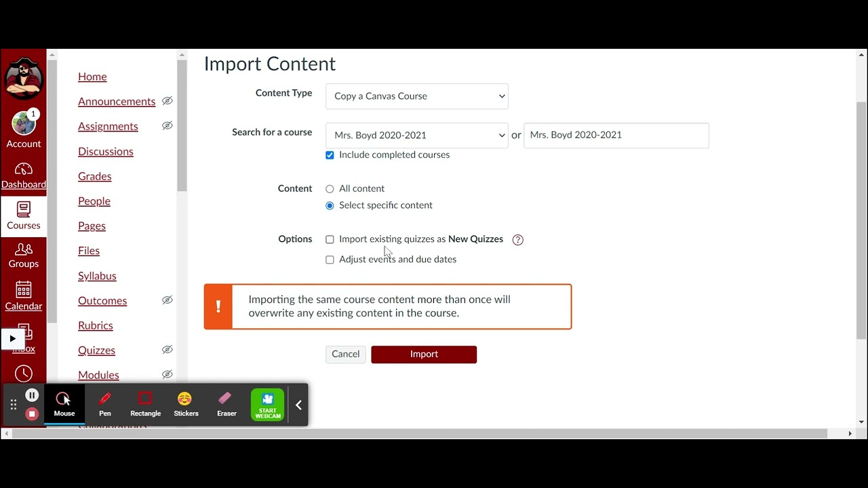Select the Rectangle annotation tool
Viewport: 868px width, 488px height.
tap(145, 405)
